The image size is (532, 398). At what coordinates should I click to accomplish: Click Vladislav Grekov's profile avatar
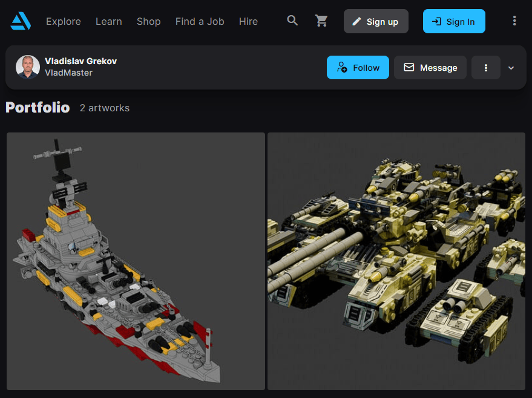pyautogui.click(x=28, y=67)
